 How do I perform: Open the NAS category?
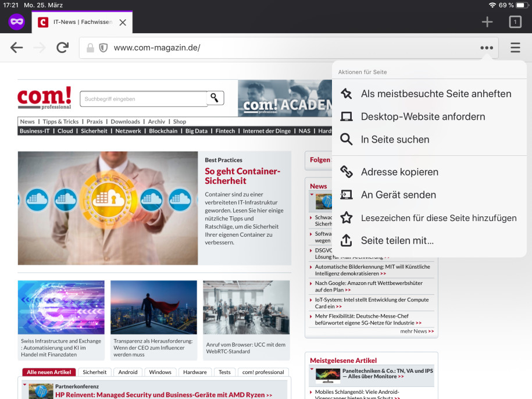pos(304,131)
